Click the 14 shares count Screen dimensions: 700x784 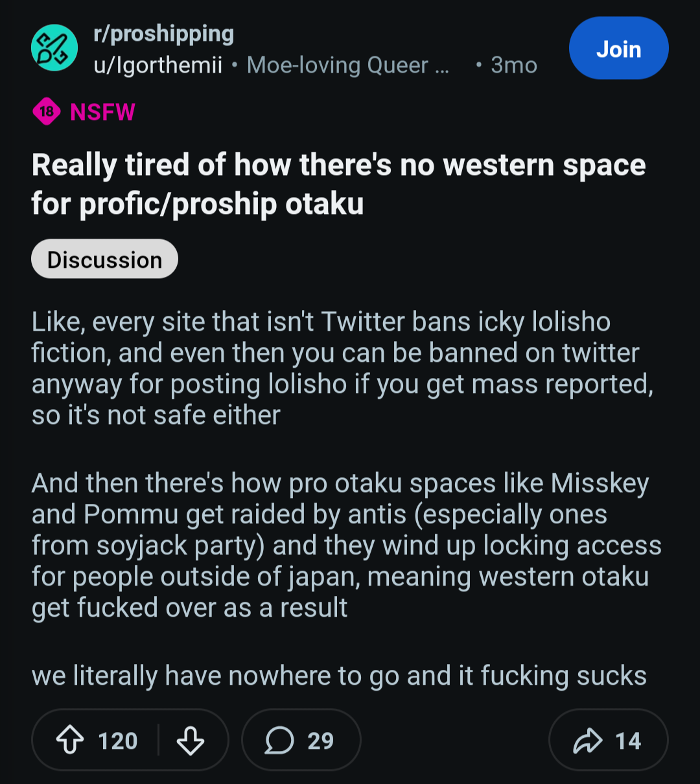click(628, 741)
